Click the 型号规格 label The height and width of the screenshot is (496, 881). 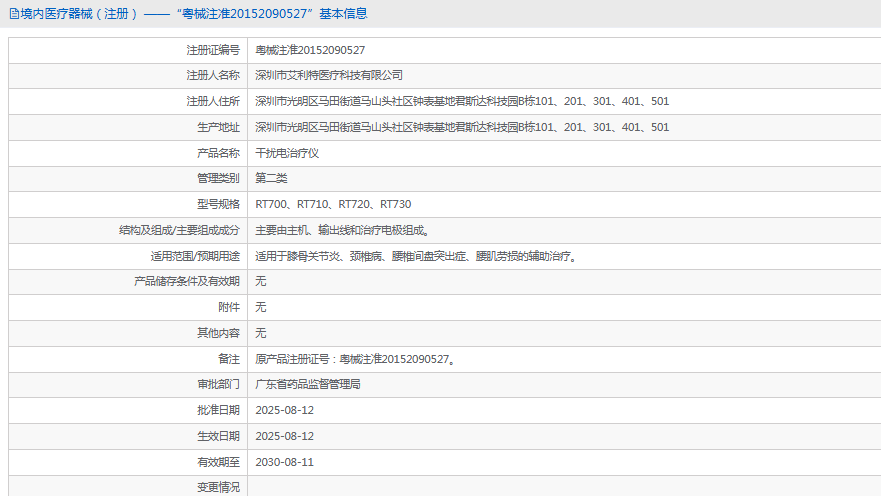click(218, 204)
